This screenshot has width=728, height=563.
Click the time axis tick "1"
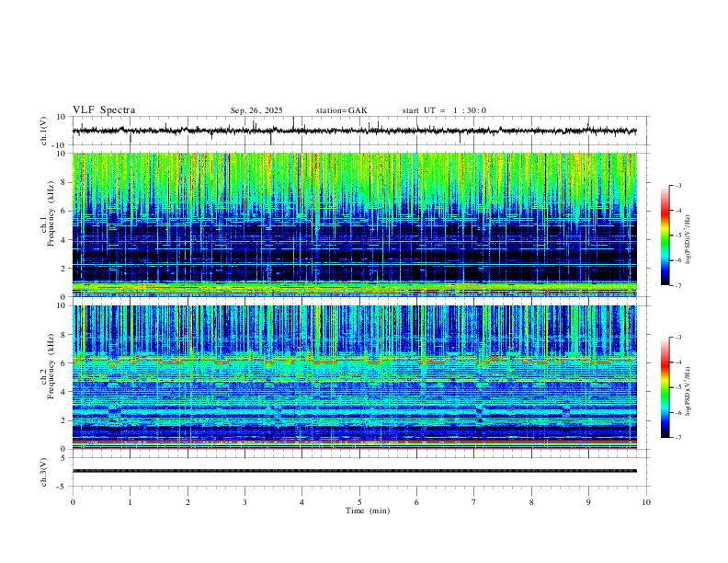pos(130,502)
